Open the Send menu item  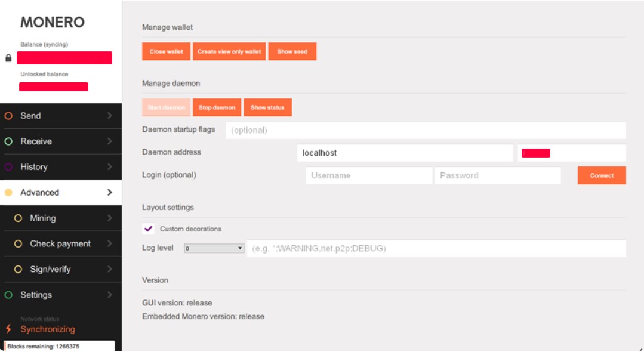point(61,116)
